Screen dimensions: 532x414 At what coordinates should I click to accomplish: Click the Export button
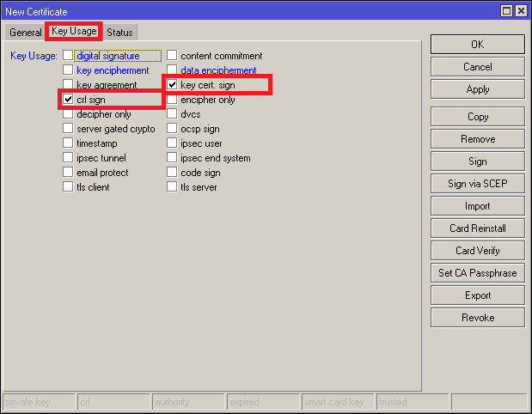click(477, 295)
